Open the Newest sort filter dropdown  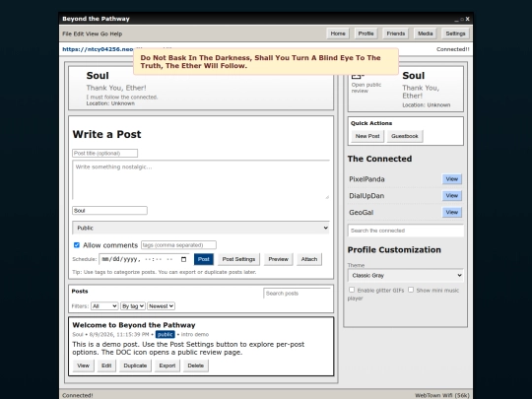[x=161, y=306]
